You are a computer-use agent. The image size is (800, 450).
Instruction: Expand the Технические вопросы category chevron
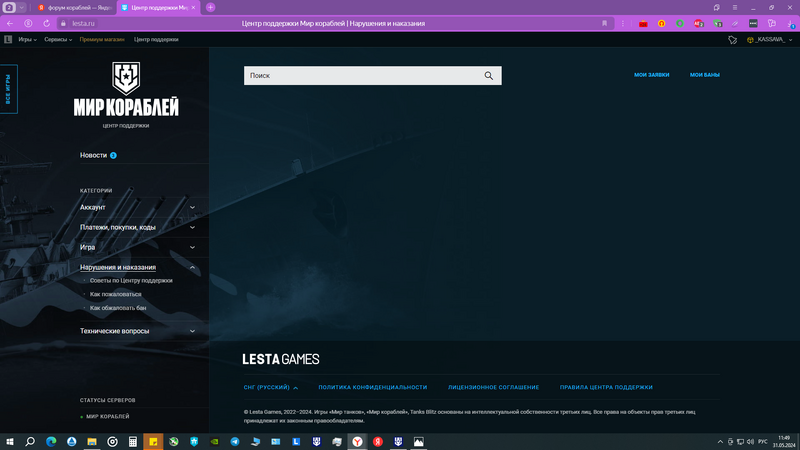[x=192, y=331]
